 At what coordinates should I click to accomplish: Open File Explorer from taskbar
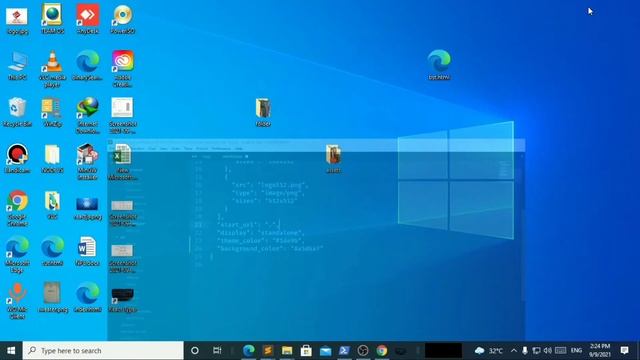[x=287, y=351]
